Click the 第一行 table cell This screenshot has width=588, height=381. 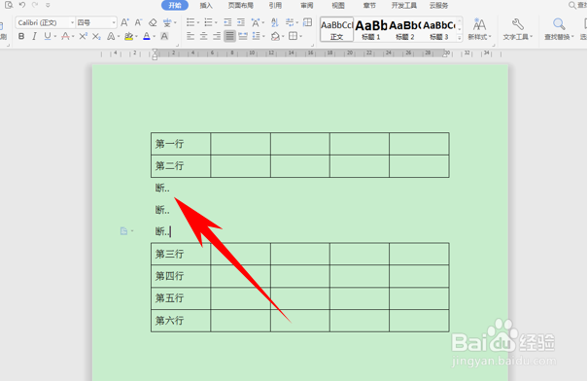coord(181,144)
